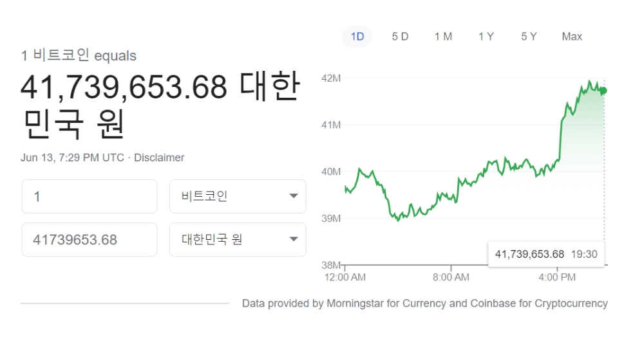
Task: Select the Max chart range
Action: click(572, 37)
